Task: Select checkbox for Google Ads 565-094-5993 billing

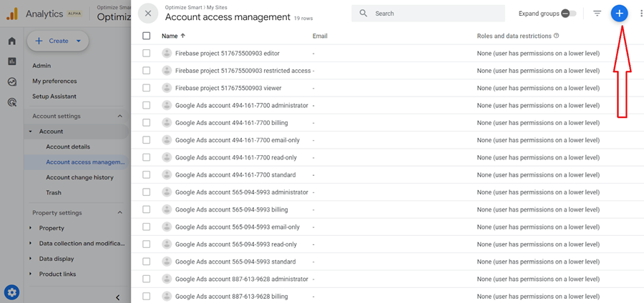Action: click(x=147, y=209)
